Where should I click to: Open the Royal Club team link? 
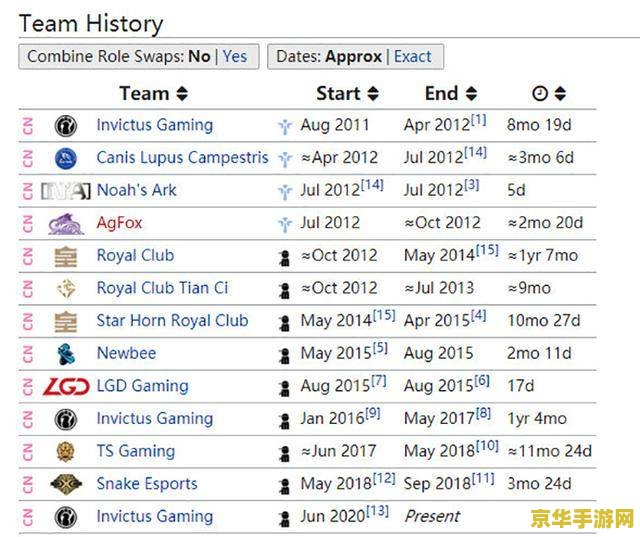pos(136,255)
